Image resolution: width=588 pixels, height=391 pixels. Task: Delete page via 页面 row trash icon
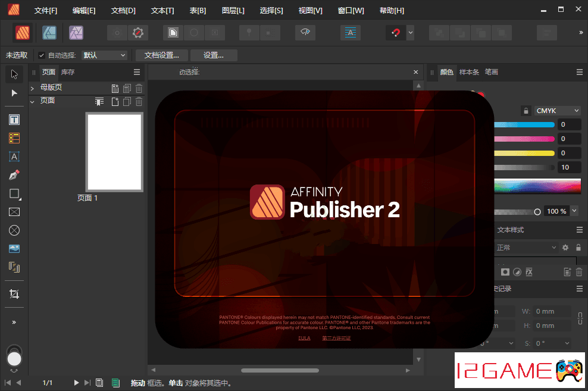[x=139, y=102]
